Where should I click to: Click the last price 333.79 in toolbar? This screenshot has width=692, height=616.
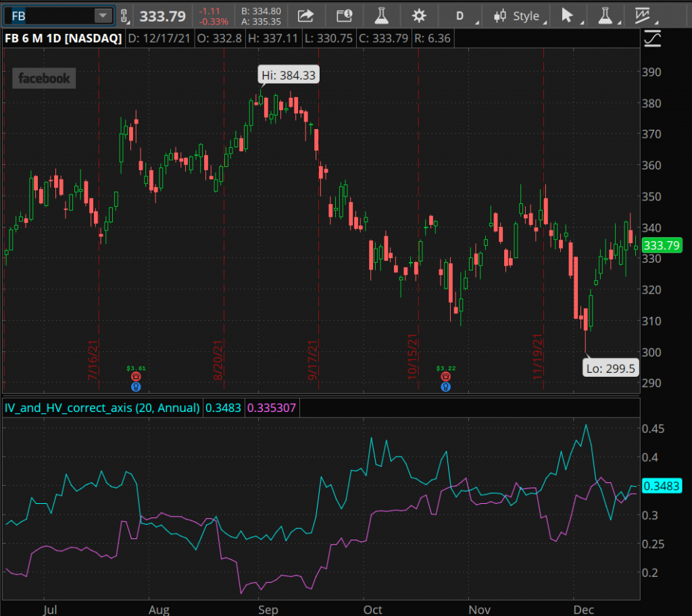[162, 16]
